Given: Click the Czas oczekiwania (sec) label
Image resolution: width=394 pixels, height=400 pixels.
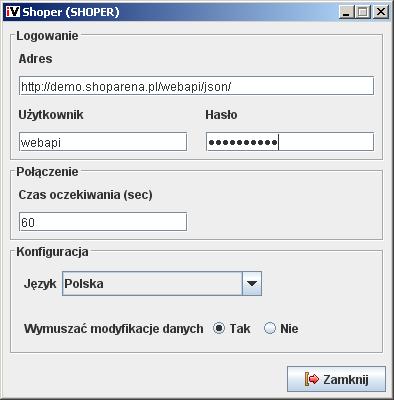Looking at the screenshot, I should (85, 195).
